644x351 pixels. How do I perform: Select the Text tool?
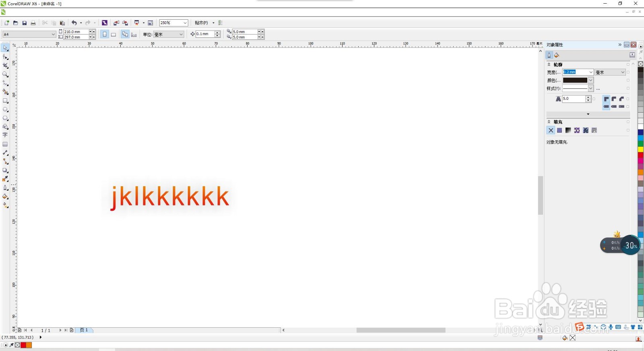(5, 135)
